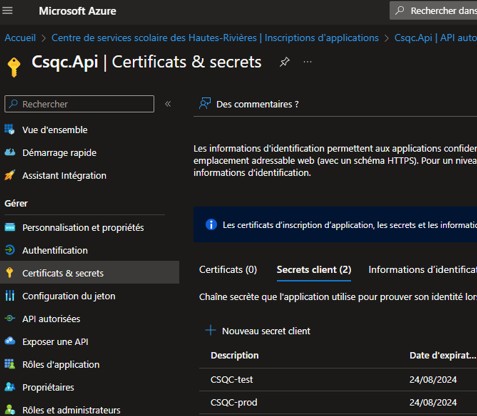Click the Personnalisation et propriétés icon
This screenshot has width=477, height=416.
coord(10,227)
